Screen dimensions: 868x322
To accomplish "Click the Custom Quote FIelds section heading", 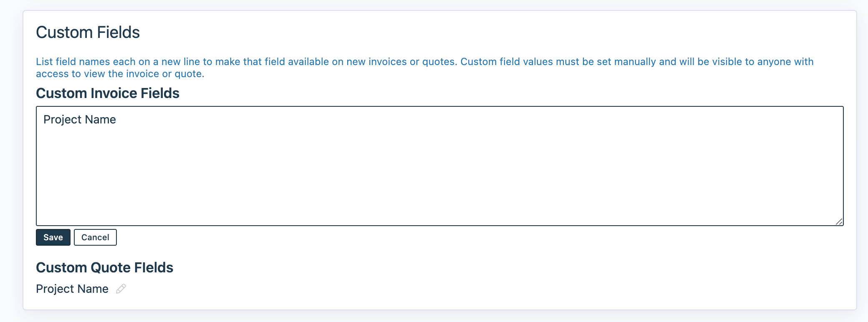I will click(x=105, y=267).
